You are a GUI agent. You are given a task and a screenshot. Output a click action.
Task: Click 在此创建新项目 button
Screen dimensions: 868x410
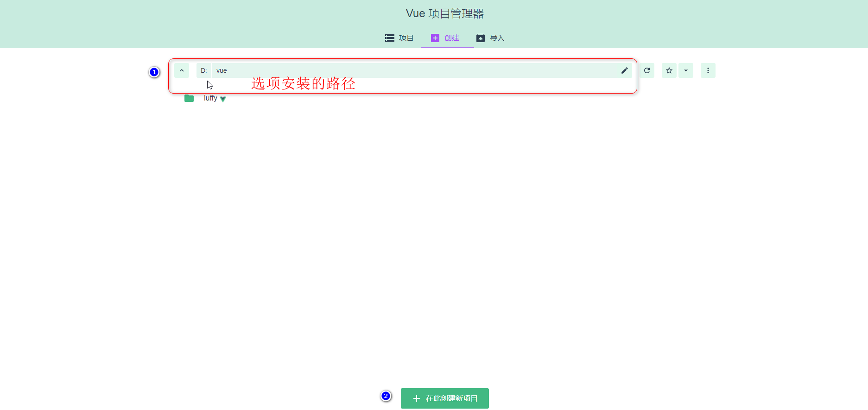pos(445,398)
